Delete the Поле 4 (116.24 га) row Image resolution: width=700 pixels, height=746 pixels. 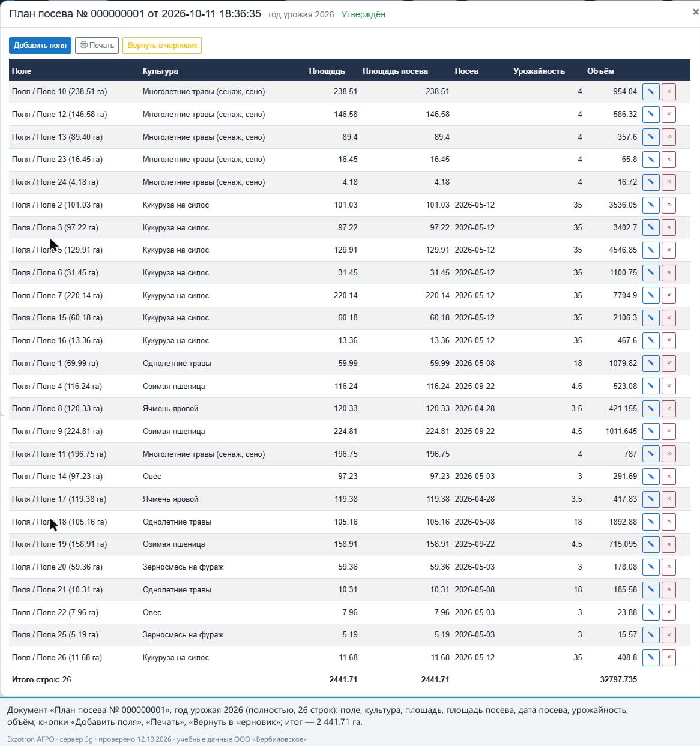668,387
